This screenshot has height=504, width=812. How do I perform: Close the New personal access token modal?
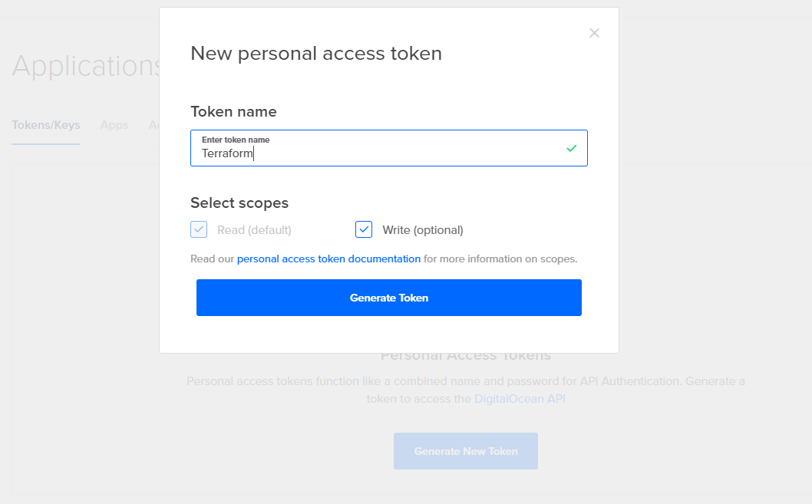pyautogui.click(x=594, y=33)
